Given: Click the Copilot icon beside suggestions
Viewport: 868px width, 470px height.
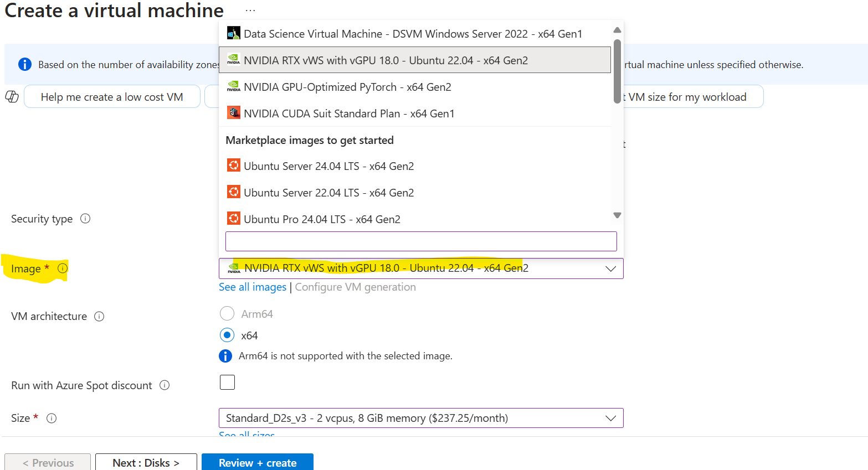Looking at the screenshot, I should [x=12, y=97].
